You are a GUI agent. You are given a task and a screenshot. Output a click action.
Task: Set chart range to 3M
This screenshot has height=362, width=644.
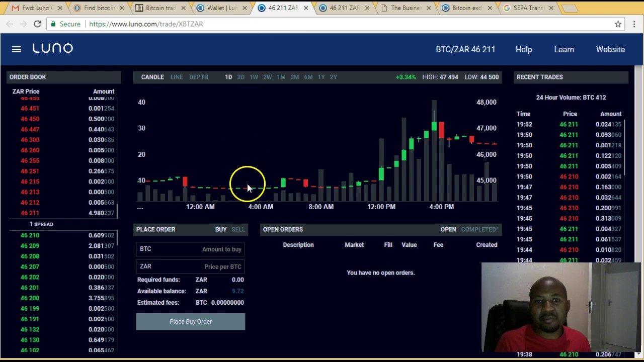coord(294,77)
